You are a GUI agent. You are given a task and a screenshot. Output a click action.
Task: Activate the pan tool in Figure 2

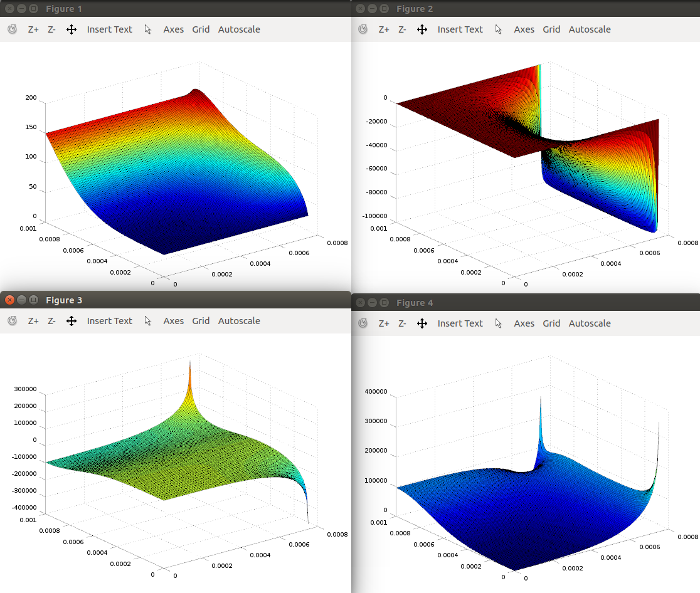(422, 29)
